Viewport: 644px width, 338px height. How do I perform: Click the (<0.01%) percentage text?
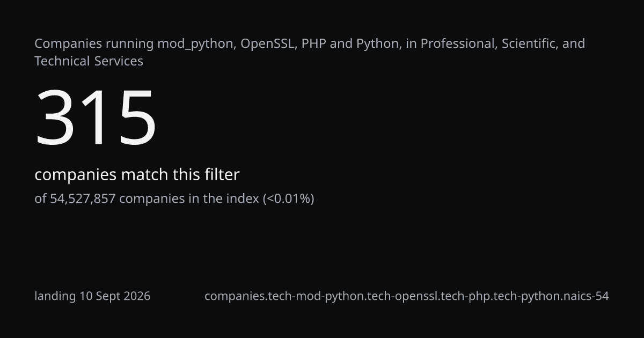(x=288, y=199)
